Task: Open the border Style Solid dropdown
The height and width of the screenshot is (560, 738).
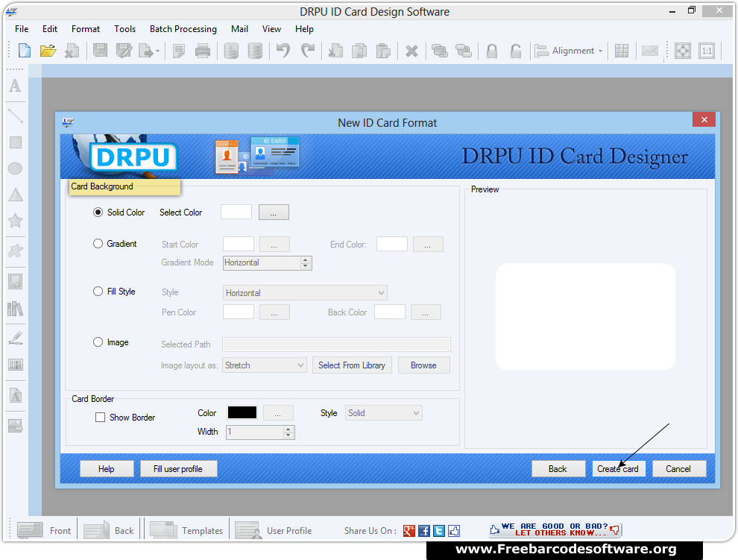Action: pos(384,413)
